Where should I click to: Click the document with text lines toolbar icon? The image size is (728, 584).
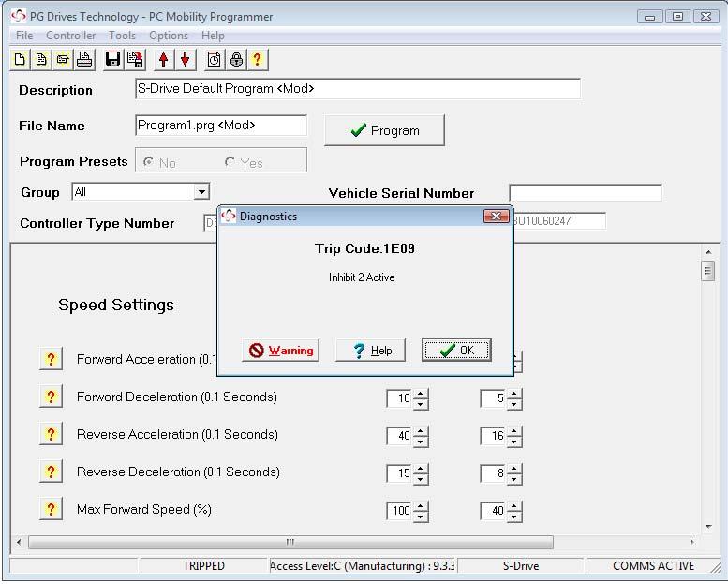41,59
